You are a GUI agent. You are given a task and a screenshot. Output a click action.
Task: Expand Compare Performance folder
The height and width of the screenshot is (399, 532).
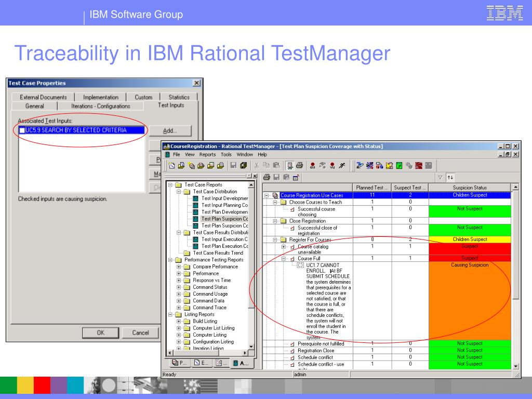pyautogui.click(x=179, y=267)
